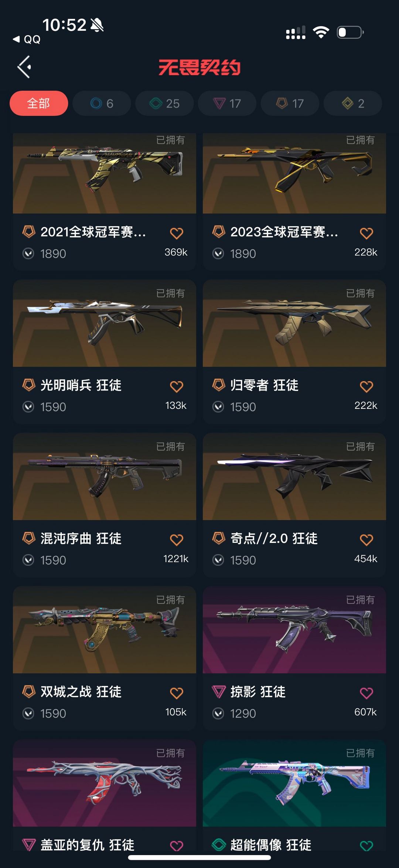The height and width of the screenshot is (868, 399).
Task: Return to QQ via status bar link
Action: 27,39
